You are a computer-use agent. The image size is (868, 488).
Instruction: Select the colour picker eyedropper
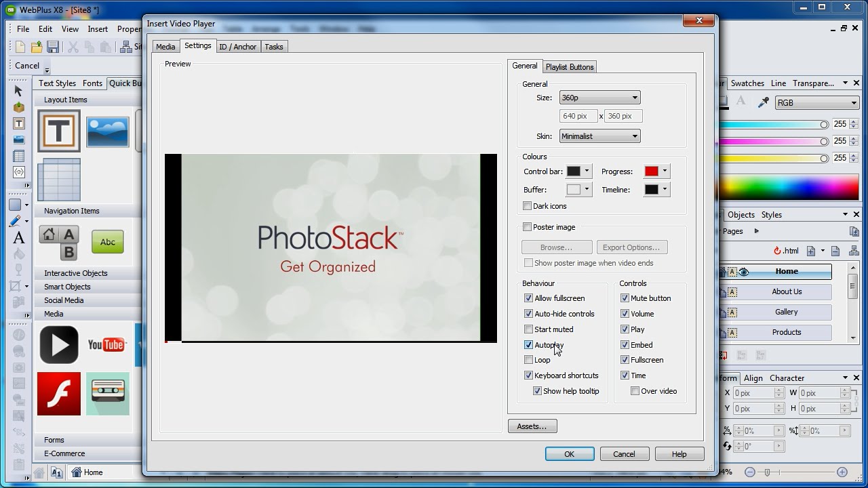click(x=764, y=102)
